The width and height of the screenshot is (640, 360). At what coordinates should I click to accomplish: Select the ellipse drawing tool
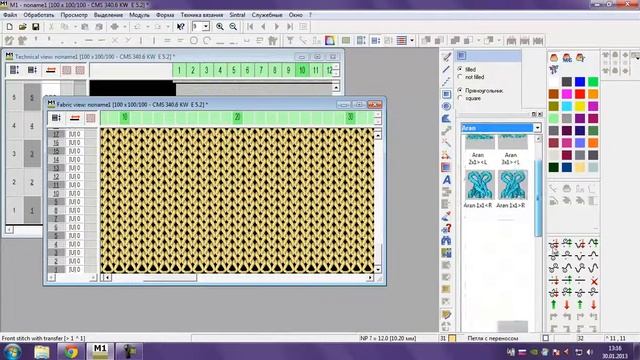coord(447,107)
